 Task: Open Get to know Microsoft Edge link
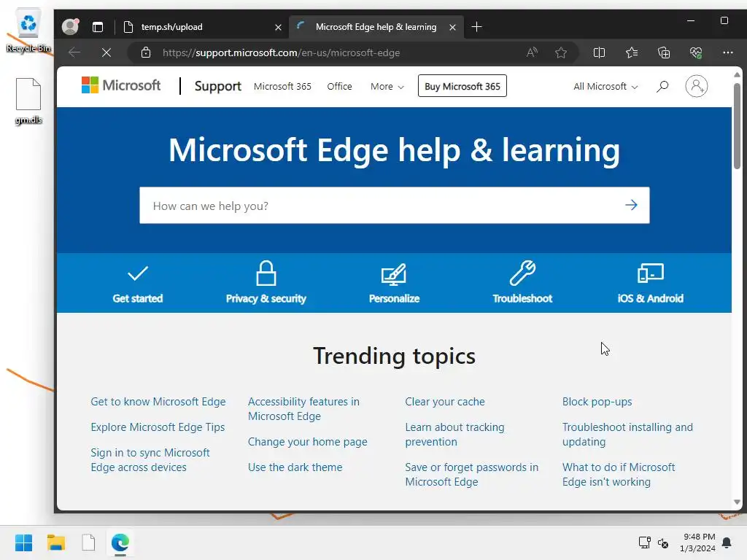pos(158,402)
